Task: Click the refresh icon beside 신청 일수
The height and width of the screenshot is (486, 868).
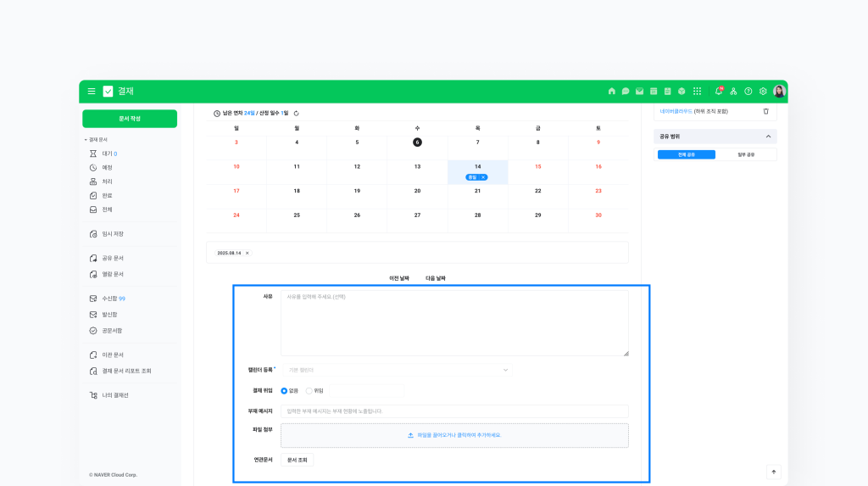Action: (x=296, y=113)
